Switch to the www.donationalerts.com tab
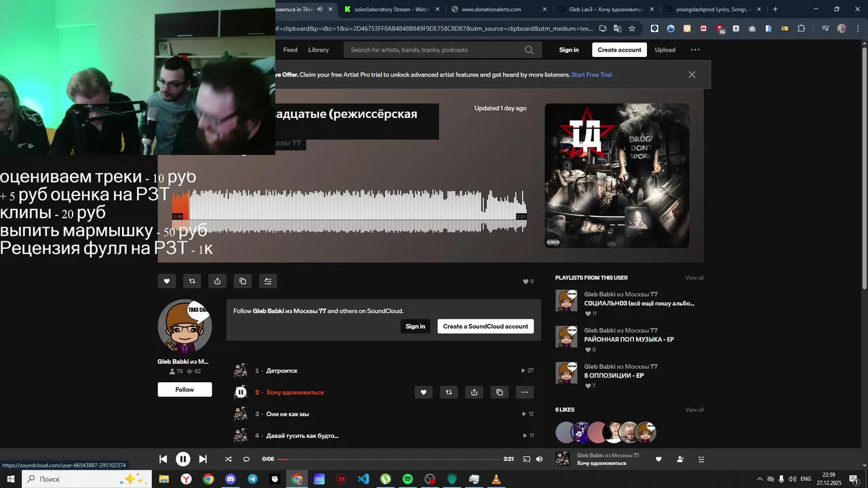 [497, 9]
